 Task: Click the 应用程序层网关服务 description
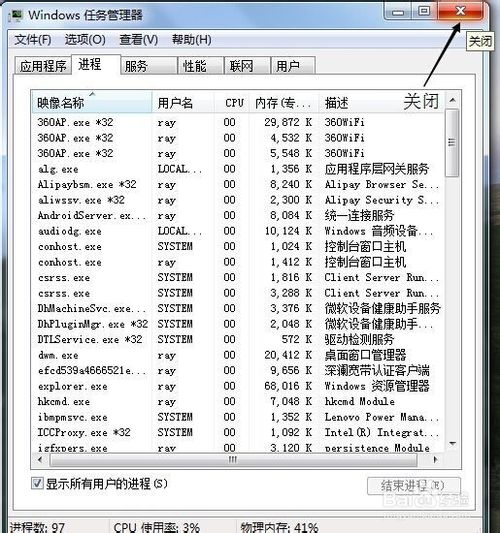click(x=377, y=169)
